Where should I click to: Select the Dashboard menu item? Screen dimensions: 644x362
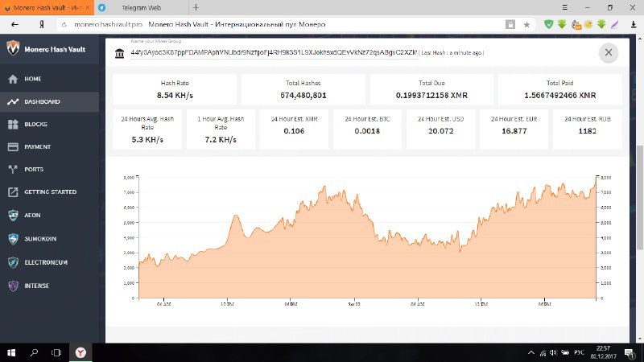coord(42,102)
